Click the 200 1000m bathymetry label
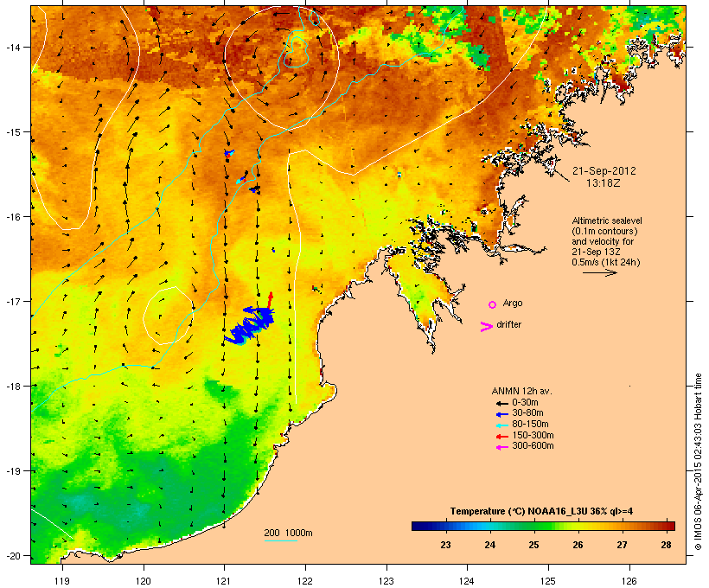The width and height of the screenshot is (709, 588). [x=288, y=533]
